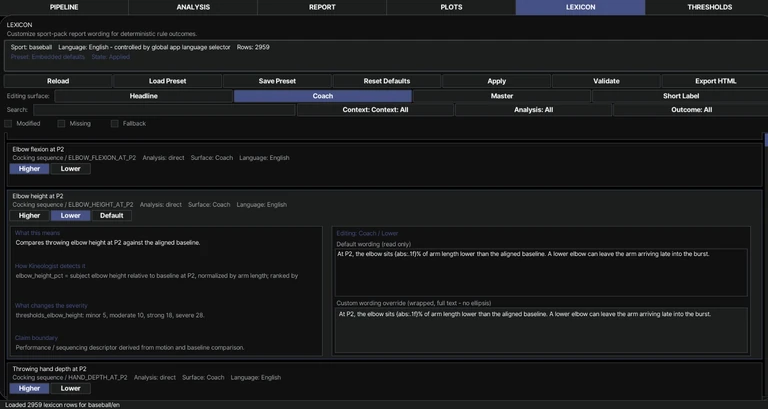Select Default for Elbow height at P2
768x409 pixels.
click(112, 216)
